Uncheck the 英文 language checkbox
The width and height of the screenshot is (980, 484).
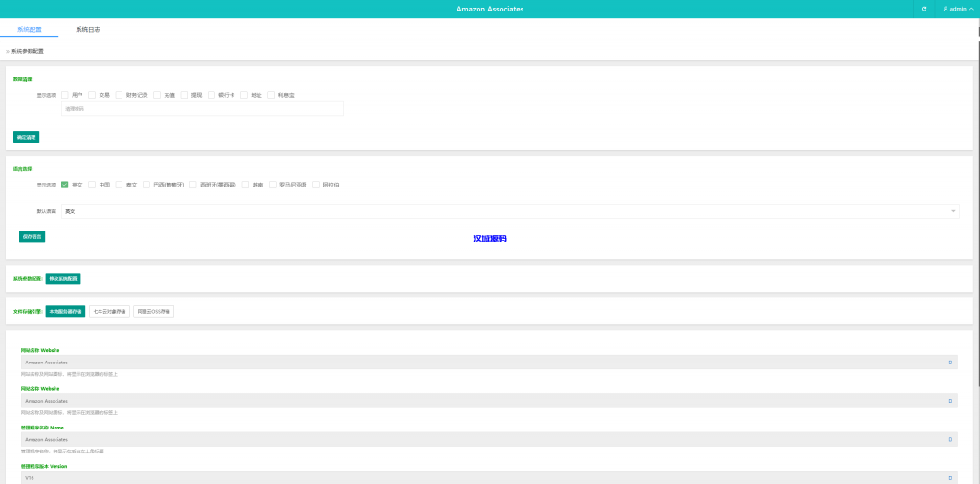coord(65,185)
